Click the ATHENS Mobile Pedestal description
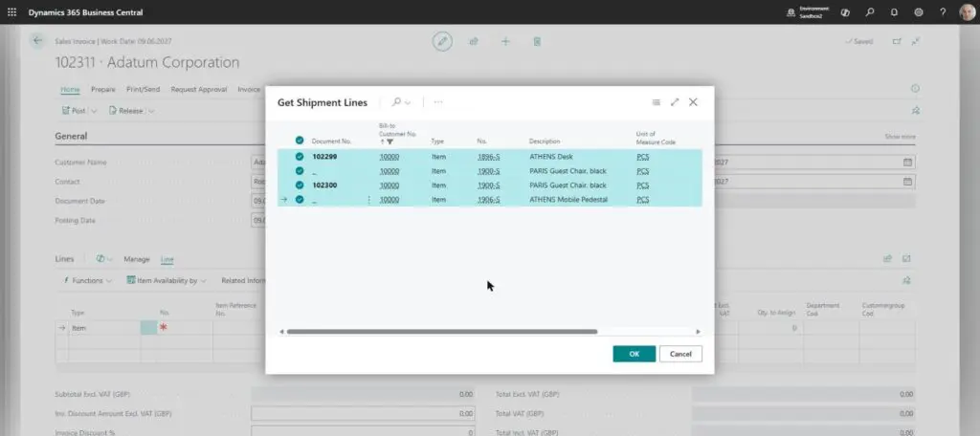Image resolution: width=980 pixels, height=436 pixels. (568, 200)
